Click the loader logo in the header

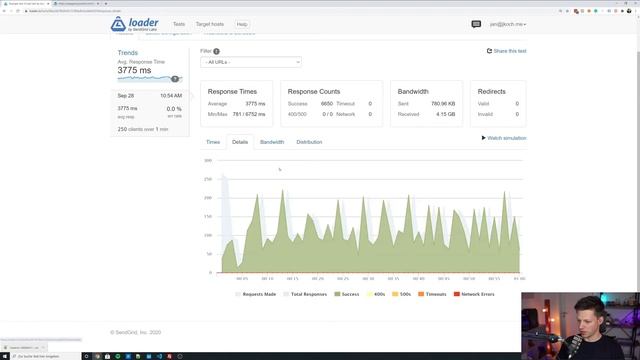tap(134, 24)
